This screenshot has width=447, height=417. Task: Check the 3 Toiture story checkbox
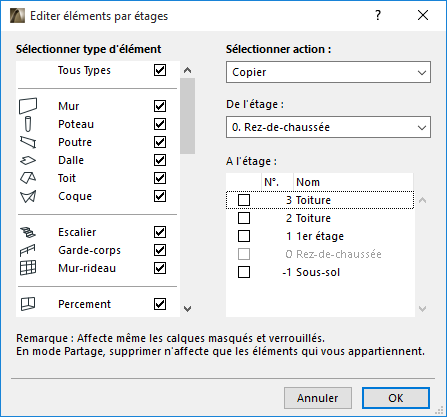(x=244, y=200)
